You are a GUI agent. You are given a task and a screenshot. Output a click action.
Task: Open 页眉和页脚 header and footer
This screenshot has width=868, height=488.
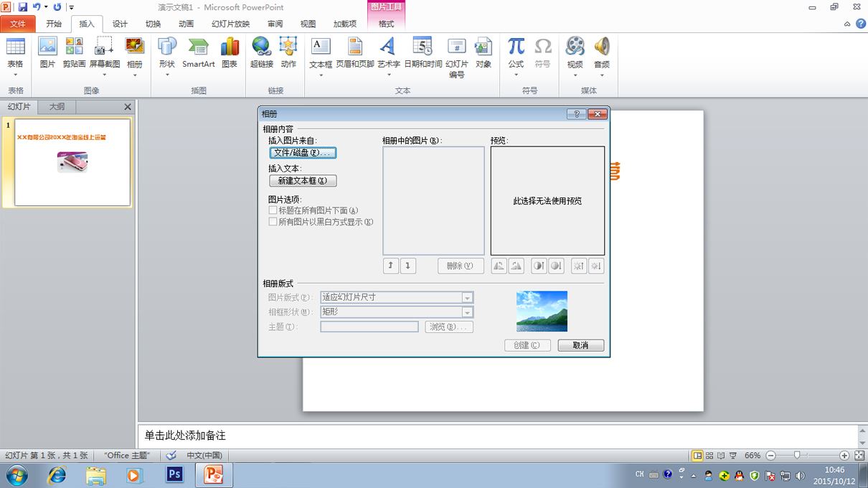(x=355, y=47)
